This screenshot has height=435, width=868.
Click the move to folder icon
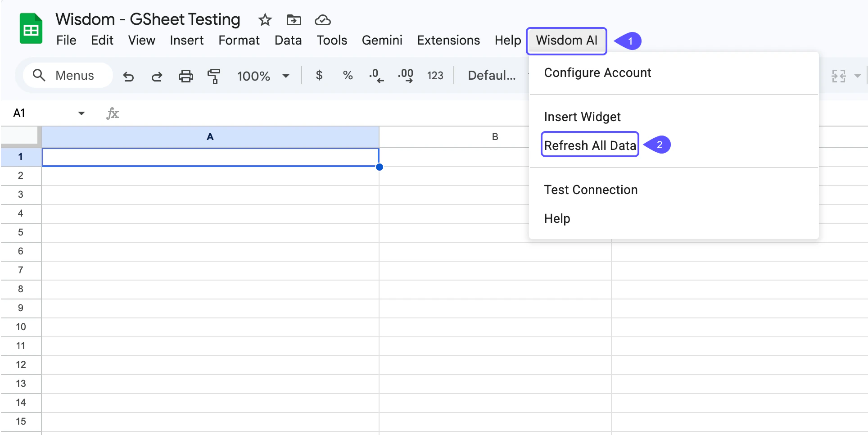294,20
